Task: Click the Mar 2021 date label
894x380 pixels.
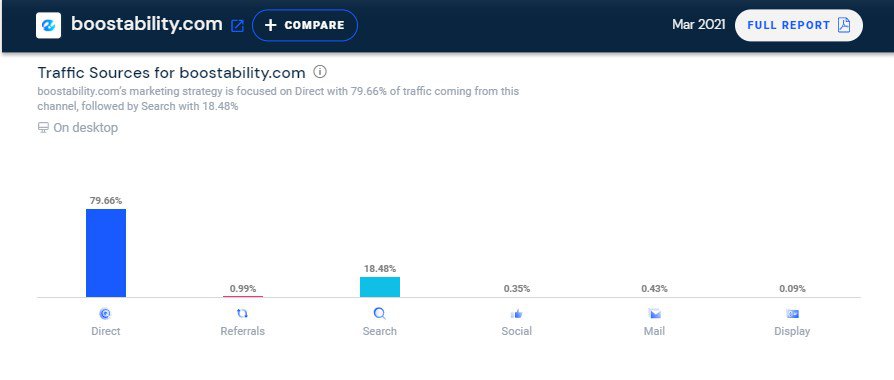Action: tap(698, 25)
